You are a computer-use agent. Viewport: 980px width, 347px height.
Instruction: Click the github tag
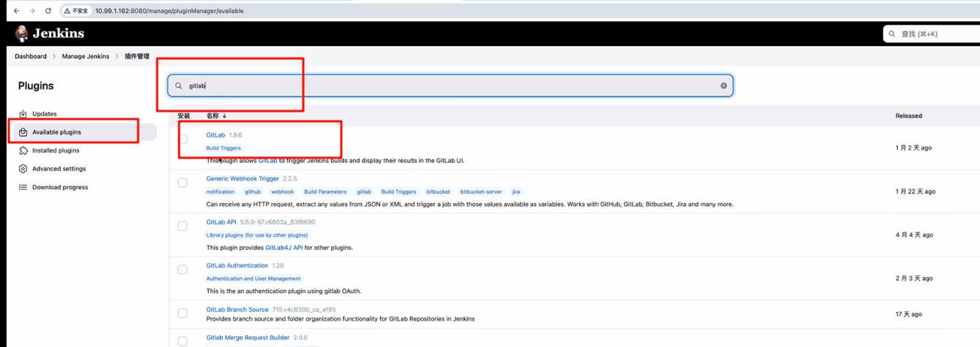253,192
